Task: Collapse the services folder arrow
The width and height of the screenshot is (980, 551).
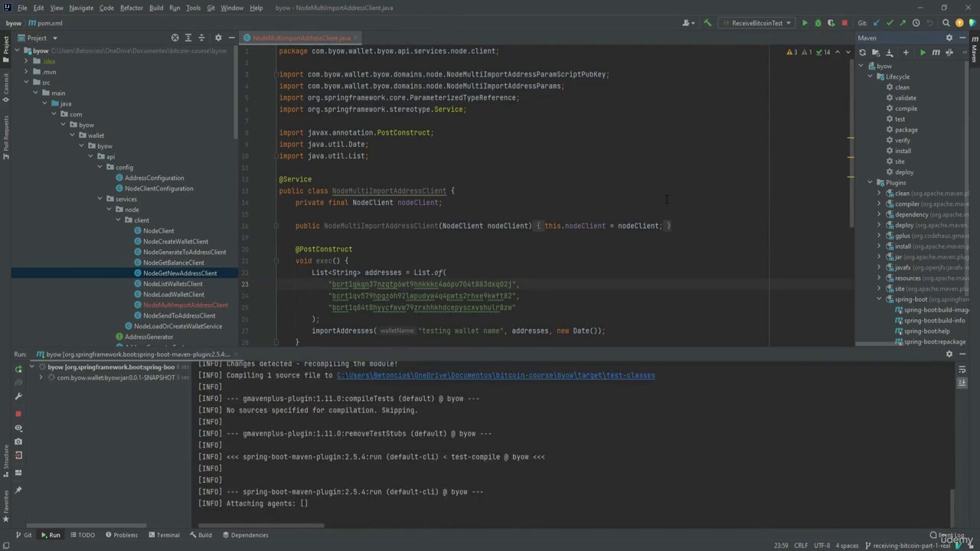Action: (100, 199)
